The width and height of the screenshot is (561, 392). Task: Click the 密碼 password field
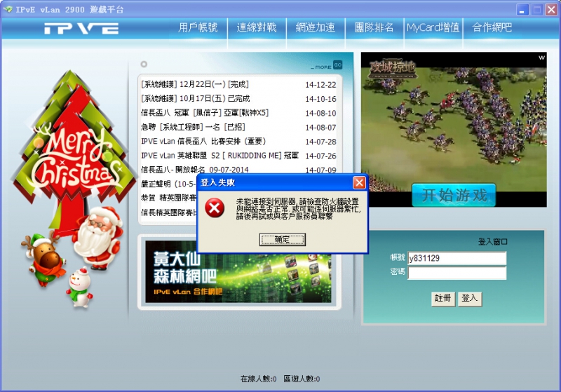[457, 273]
